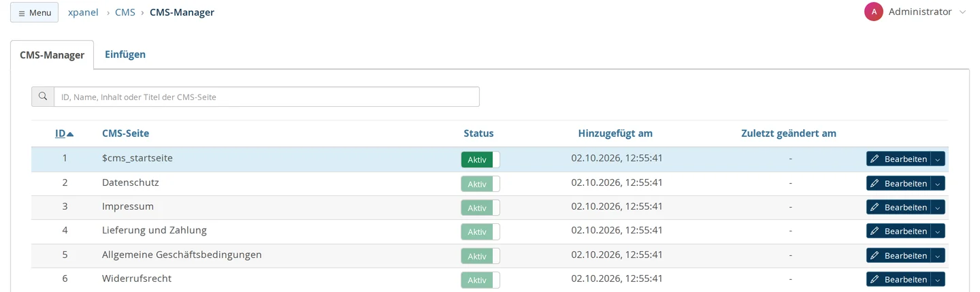Click the search magnifier icon
This screenshot has width=980, height=292.
[x=43, y=97]
